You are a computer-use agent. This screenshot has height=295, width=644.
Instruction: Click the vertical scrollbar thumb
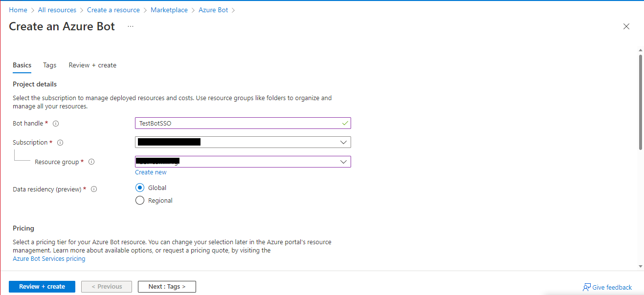click(x=641, y=102)
